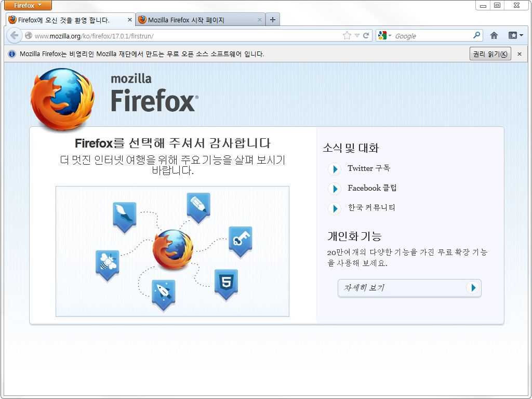Click the 자세히 보기 button
The height and width of the screenshot is (399, 532).
[x=409, y=288]
